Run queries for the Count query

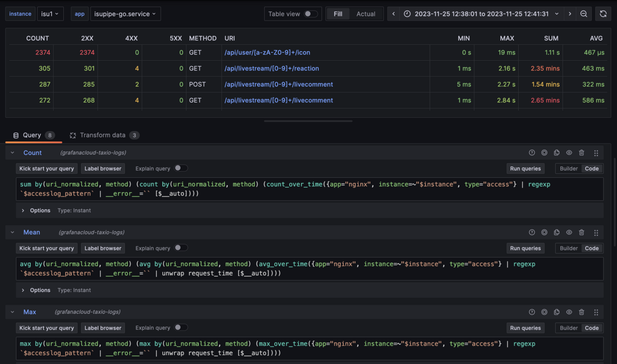tap(525, 168)
